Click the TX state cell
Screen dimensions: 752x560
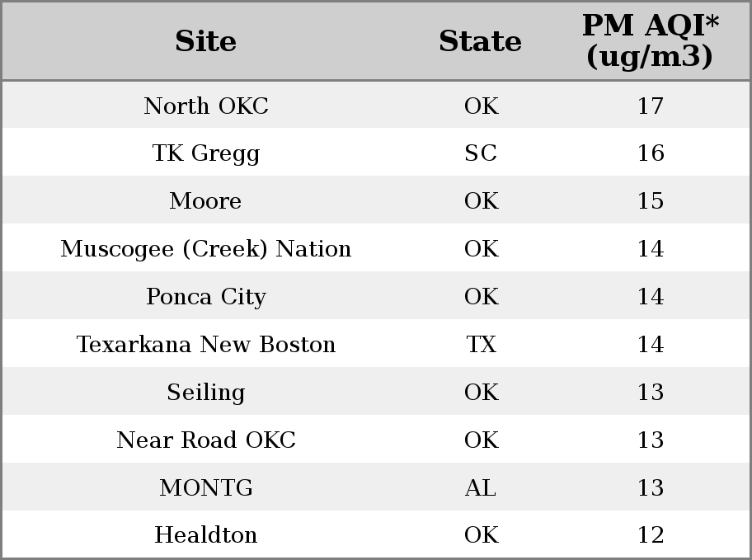[x=481, y=344]
